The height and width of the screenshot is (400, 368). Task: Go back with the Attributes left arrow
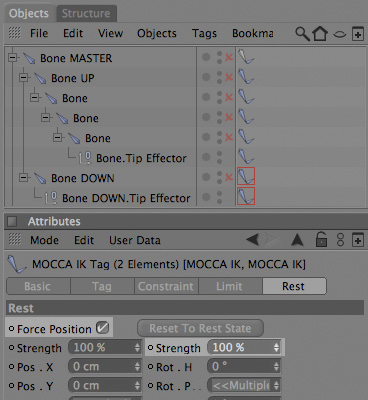(253, 239)
